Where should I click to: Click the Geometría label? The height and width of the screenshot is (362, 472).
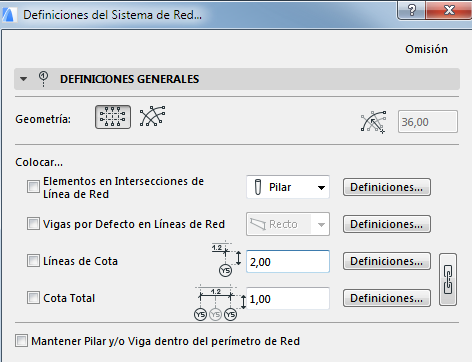(43, 119)
